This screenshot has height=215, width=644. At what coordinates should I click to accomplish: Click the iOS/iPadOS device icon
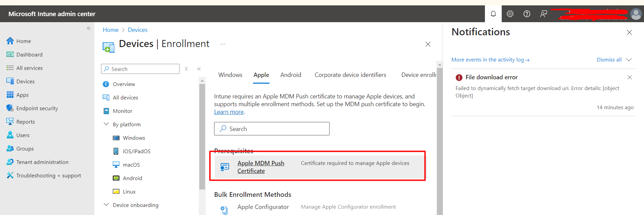pos(116,151)
